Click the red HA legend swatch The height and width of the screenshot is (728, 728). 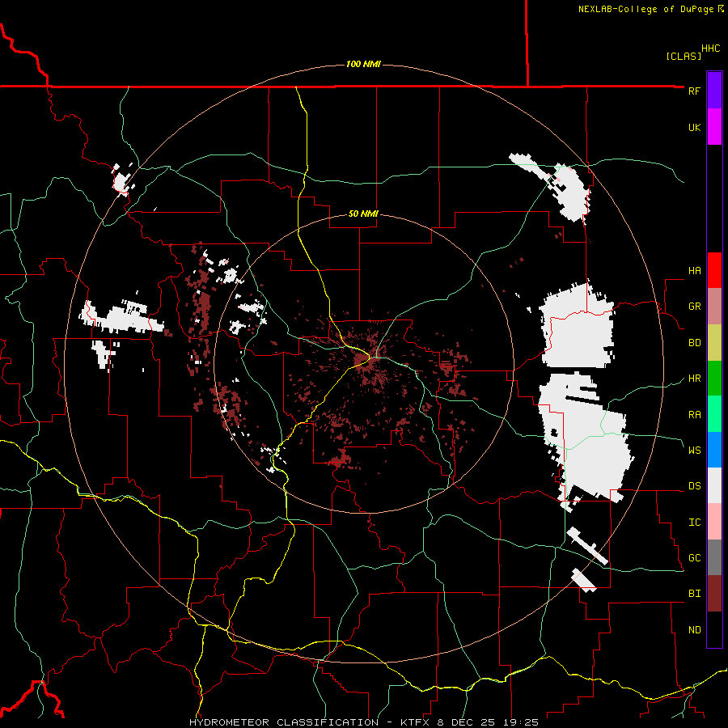pyautogui.click(x=714, y=270)
